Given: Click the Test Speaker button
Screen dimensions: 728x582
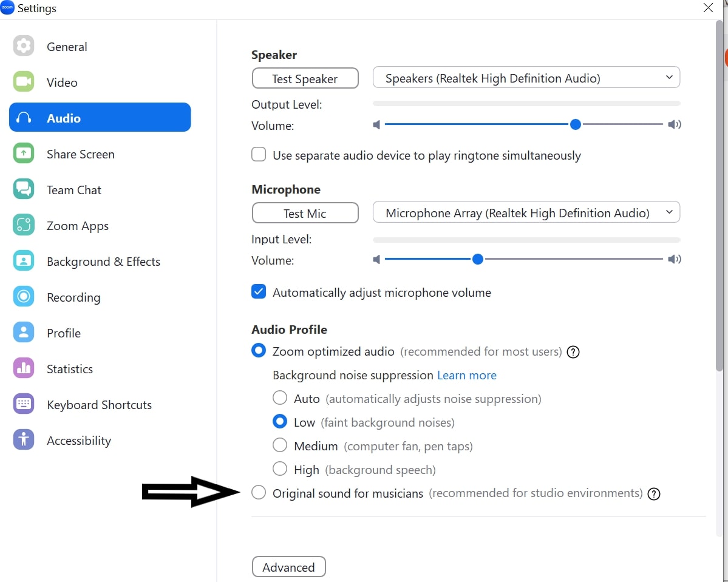Looking at the screenshot, I should point(305,78).
